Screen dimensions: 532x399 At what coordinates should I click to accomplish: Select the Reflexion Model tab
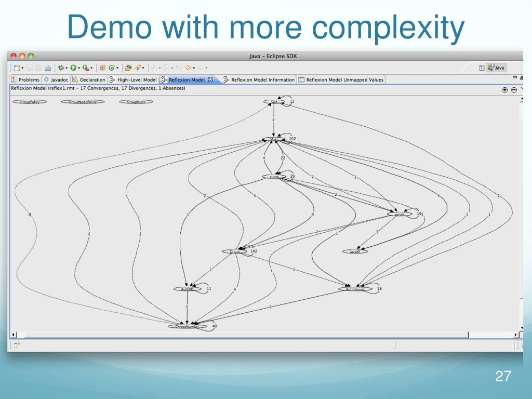187,79
